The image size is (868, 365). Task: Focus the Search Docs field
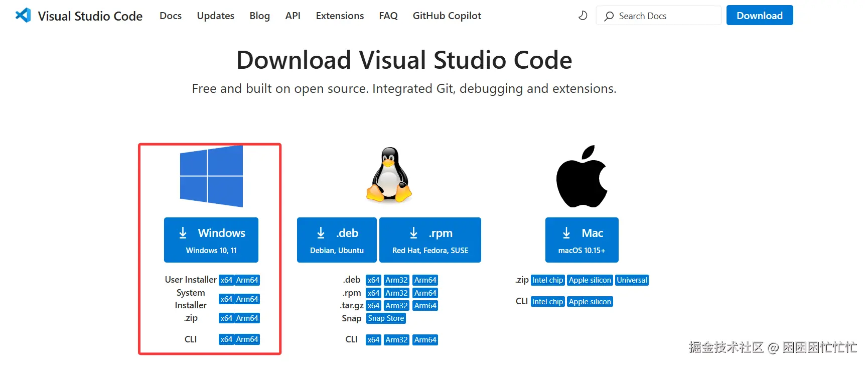click(x=658, y=16)
